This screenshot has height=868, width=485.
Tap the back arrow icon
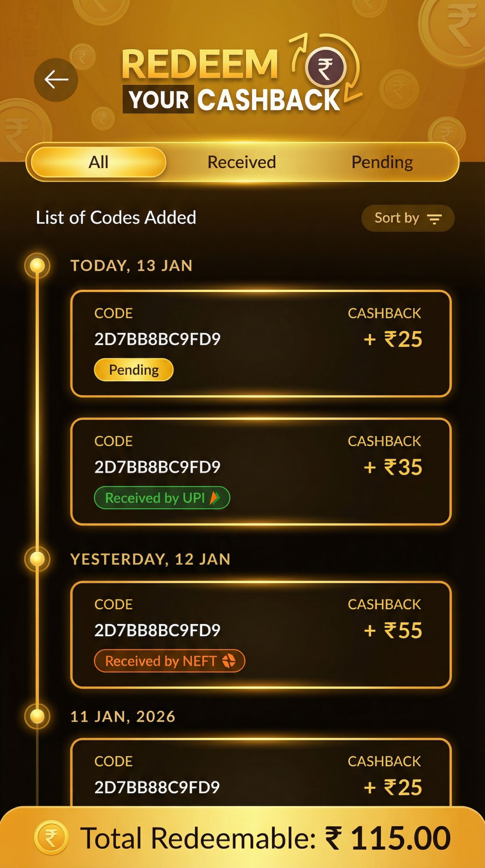click(x=56, y=80)
